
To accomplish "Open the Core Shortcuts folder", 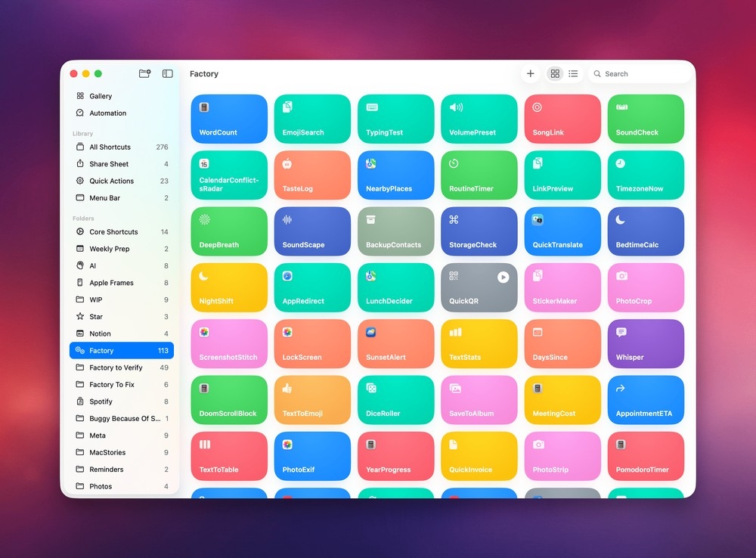I will click(122, 232).
